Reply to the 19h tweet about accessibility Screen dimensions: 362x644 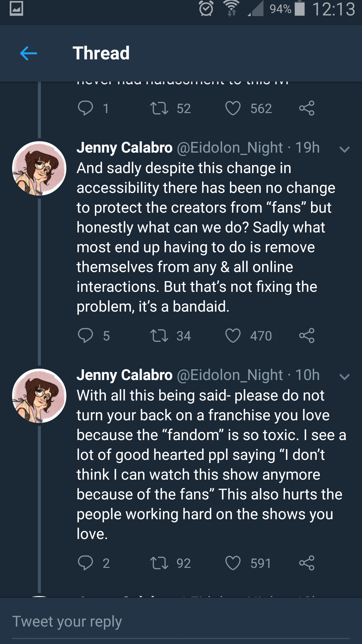click(85, 335)
